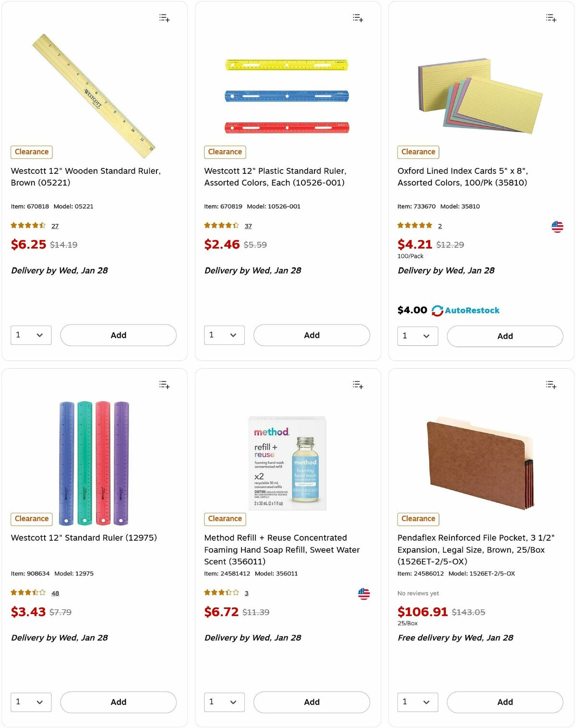
Task: Add the wooden ruler to cart
Action: click(118, 335)
